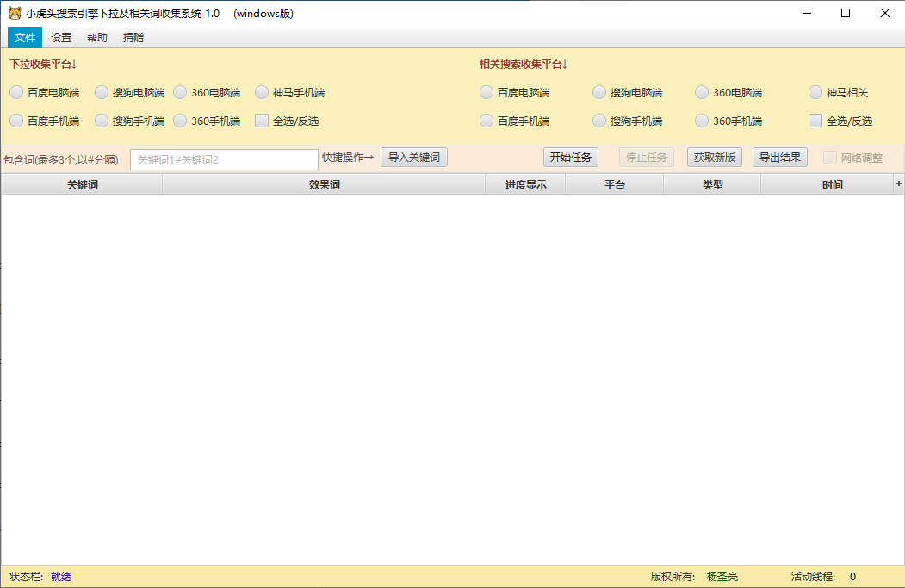Click the 获取新版 button
905x588 pixels.
pos(715,158)
